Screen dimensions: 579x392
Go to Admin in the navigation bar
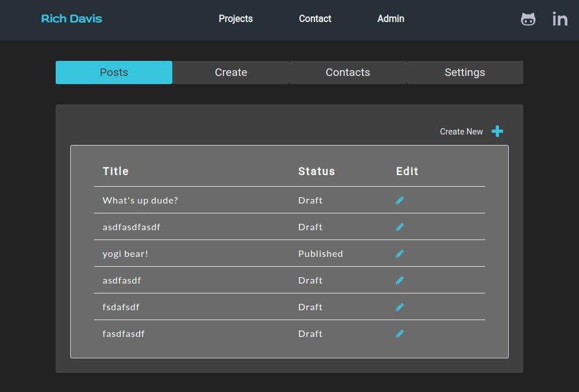pos(390,19)
